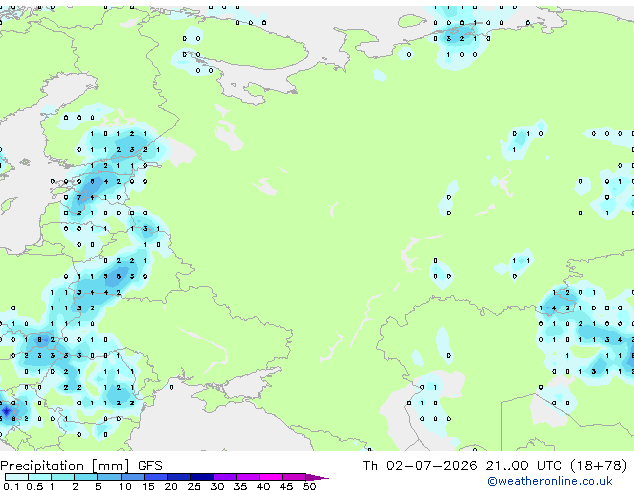
Task: Select the 1–2 mm legend color swatch
Action: click(x=63, y=477)
